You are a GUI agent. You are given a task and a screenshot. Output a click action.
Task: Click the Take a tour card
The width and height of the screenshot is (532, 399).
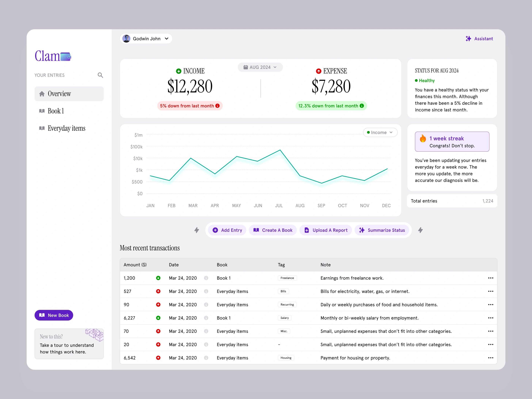click(x=69, y=344)
